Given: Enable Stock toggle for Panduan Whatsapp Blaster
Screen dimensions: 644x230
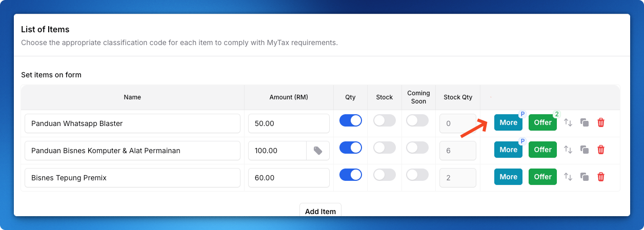Looking at the screenshot, I should point(384,120).
